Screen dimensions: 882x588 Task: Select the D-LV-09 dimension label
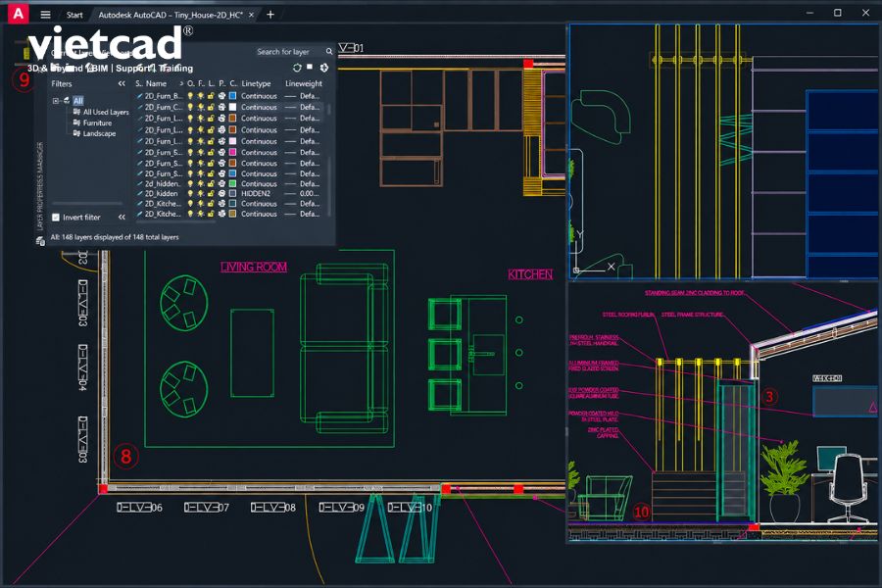(341, 508)
